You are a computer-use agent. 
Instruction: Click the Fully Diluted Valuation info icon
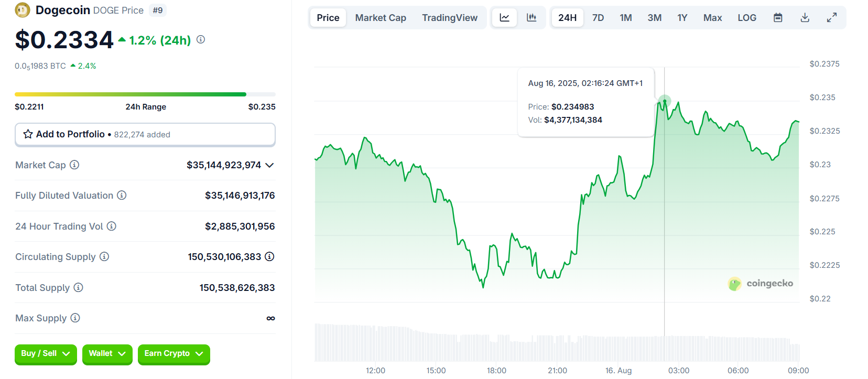point(122,195)
